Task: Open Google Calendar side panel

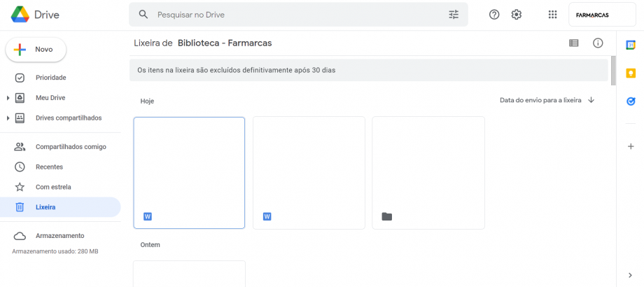Action: [630, 45]
